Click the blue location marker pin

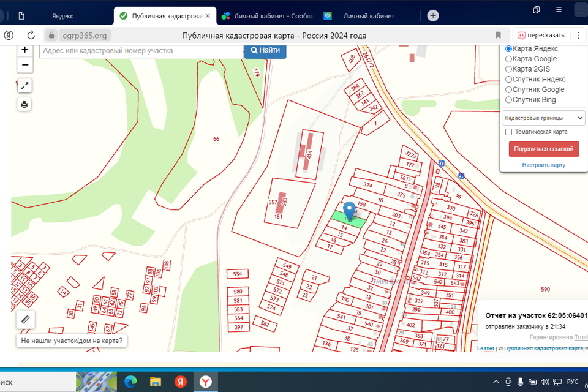tap(349, 209)
